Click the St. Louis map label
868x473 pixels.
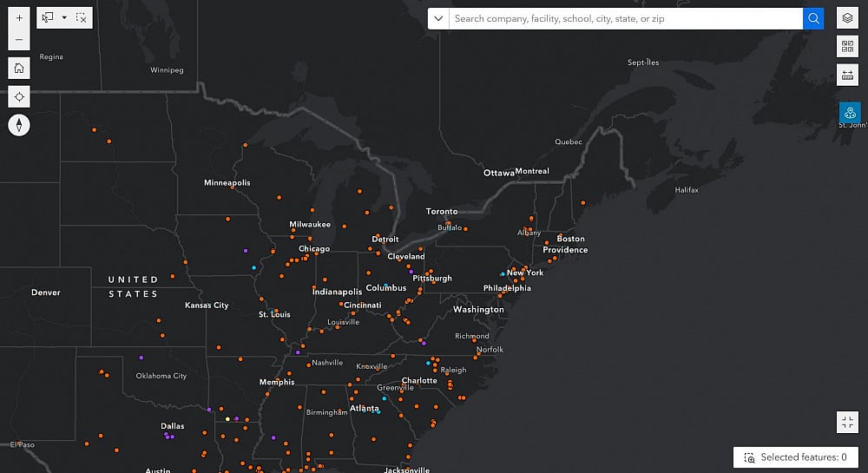tap(274, 314)
